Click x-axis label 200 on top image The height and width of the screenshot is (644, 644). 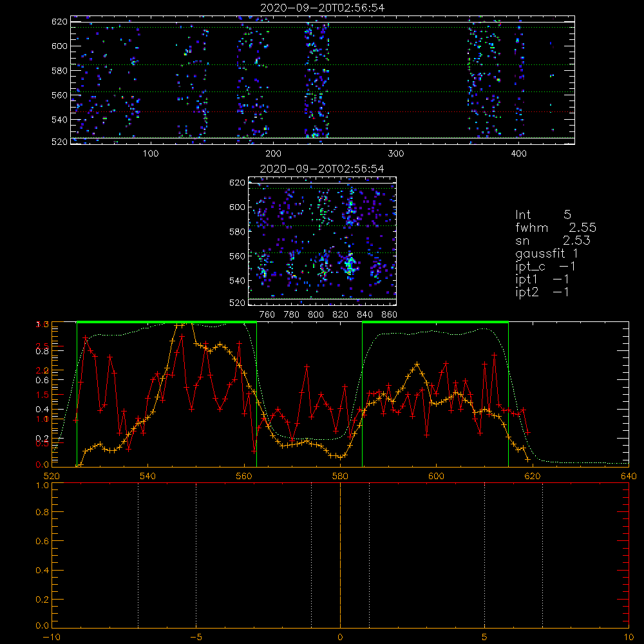point(273,154)
